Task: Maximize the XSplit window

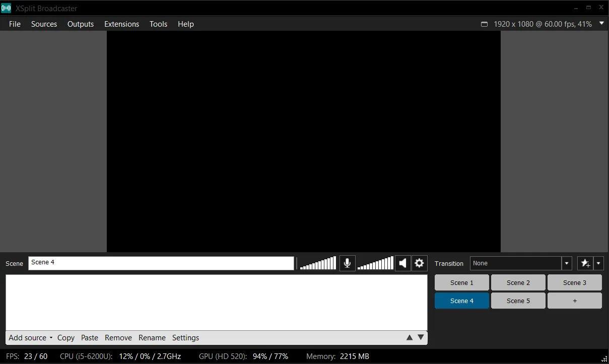Action: (x=588, y=8)
